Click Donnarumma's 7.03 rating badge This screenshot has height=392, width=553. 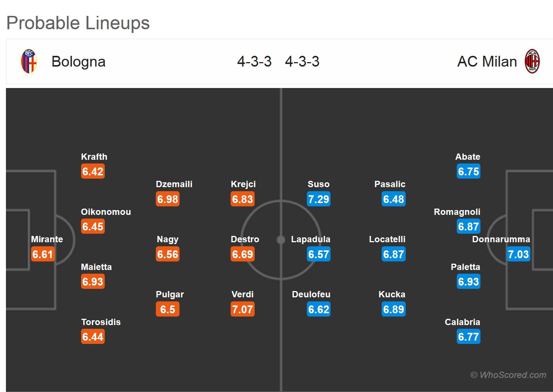click(518, 254)
